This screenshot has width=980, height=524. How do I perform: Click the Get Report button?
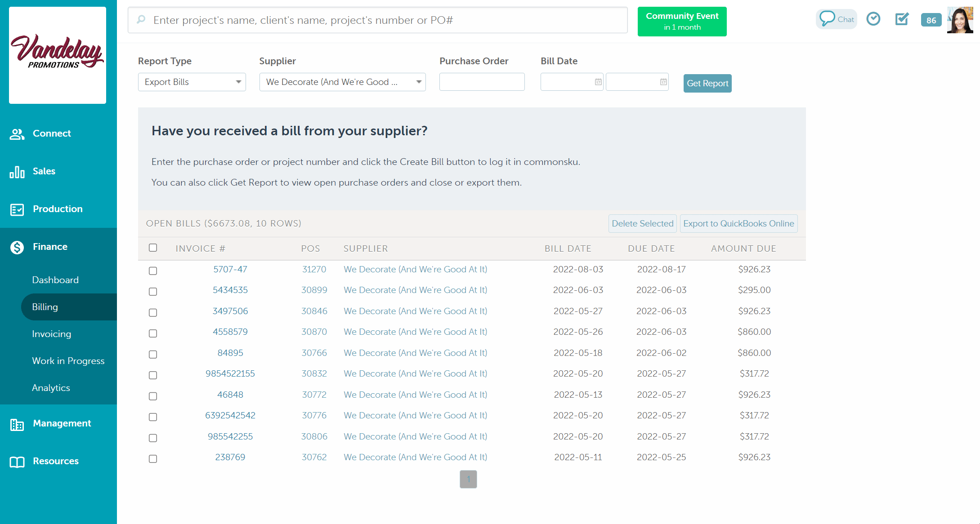coord(707,83)
